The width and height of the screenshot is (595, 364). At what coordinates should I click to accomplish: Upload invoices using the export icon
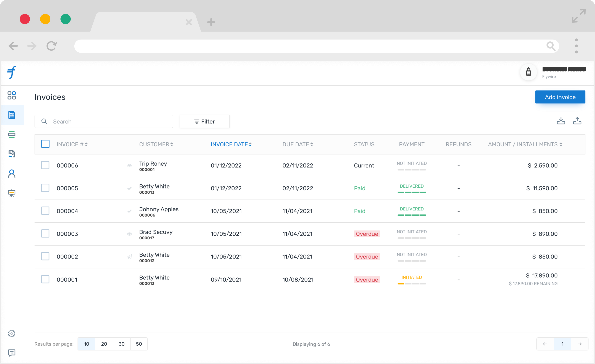[x=577, y=121]
